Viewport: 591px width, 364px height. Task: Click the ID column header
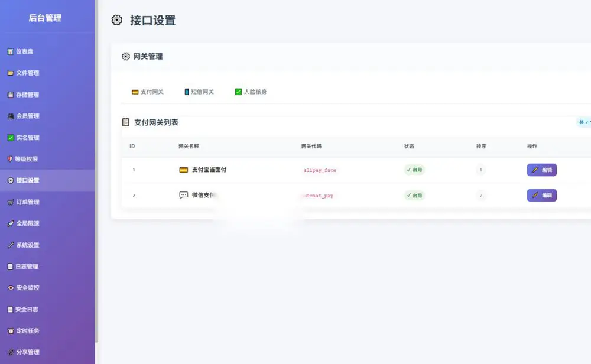pyautogui.click(x=132, y=146)
